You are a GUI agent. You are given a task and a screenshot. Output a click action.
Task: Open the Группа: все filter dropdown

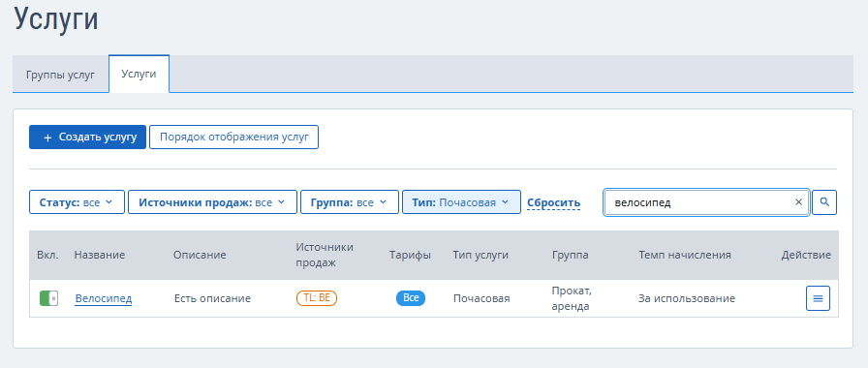pyautogui.click(x=350, y=202)
